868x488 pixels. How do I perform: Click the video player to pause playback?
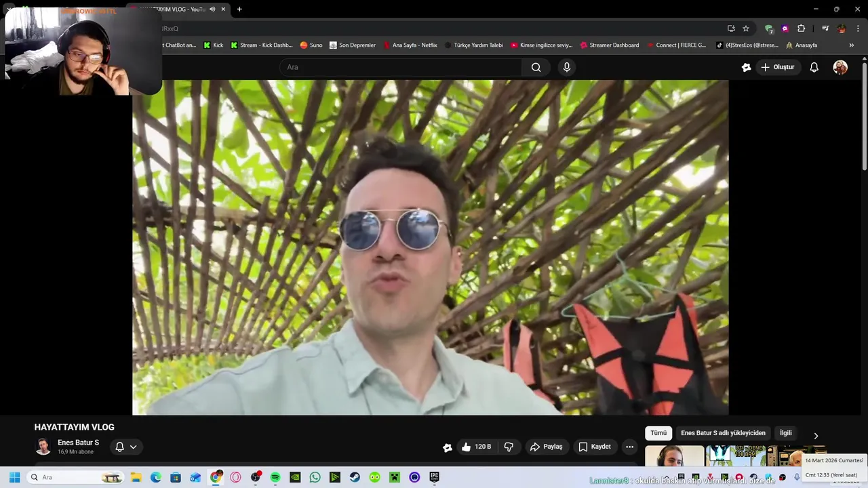click(x=431, y=247)
